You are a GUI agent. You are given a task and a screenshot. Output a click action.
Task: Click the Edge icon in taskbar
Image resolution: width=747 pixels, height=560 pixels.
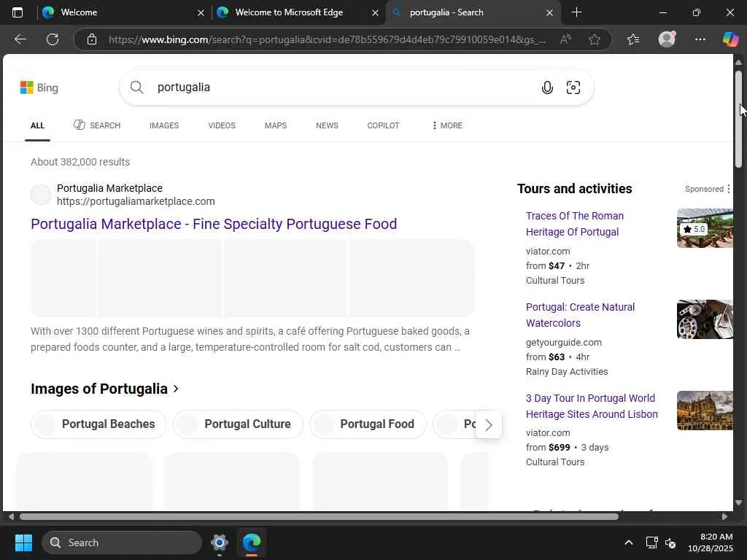[x=252, y=542]
